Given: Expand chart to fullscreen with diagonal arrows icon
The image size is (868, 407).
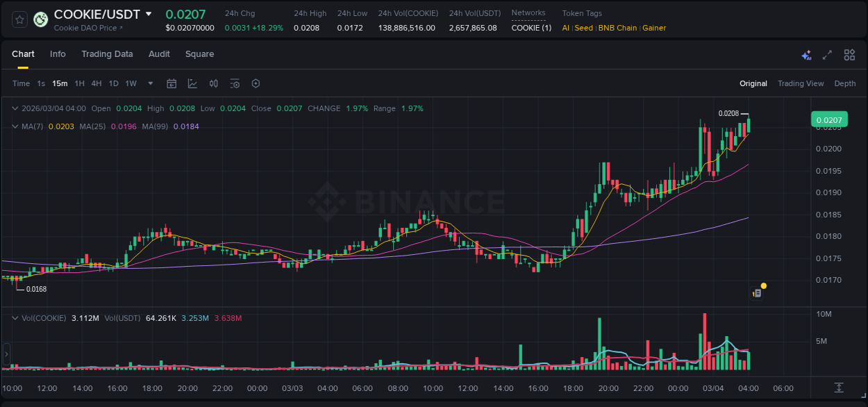Looking at the screenshot, I should point(828,54).
